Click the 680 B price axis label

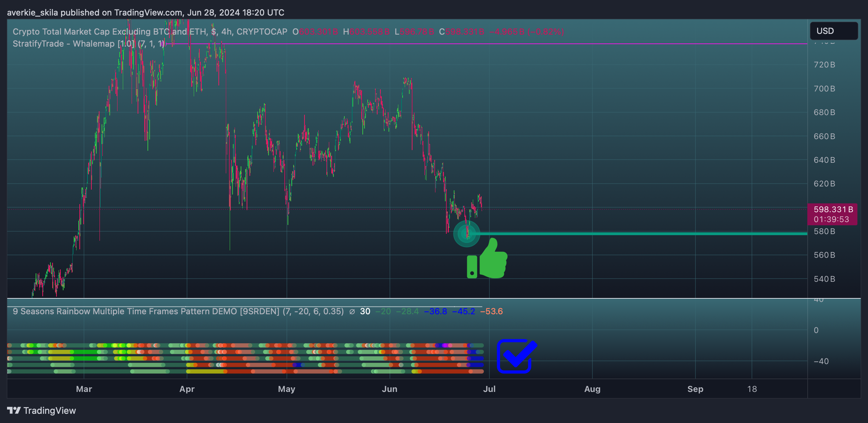[x=824, y=112]
